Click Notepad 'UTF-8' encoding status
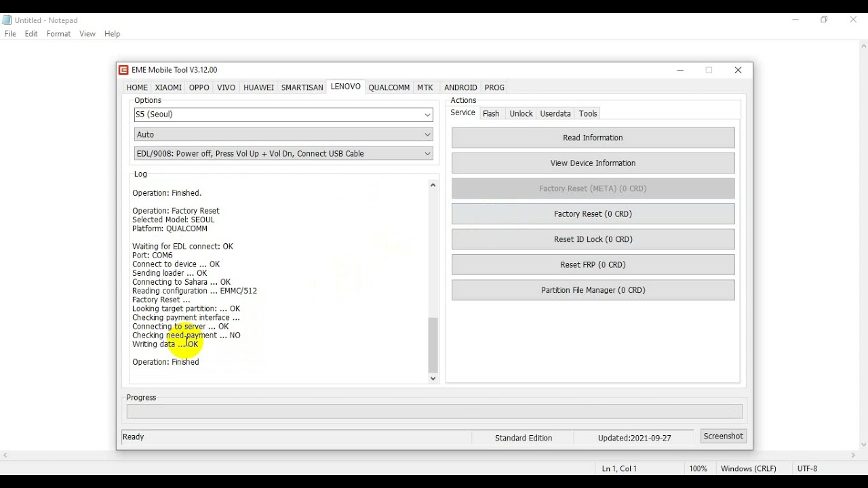Screen dimensions: 868x488 click(x=808, y=468)
